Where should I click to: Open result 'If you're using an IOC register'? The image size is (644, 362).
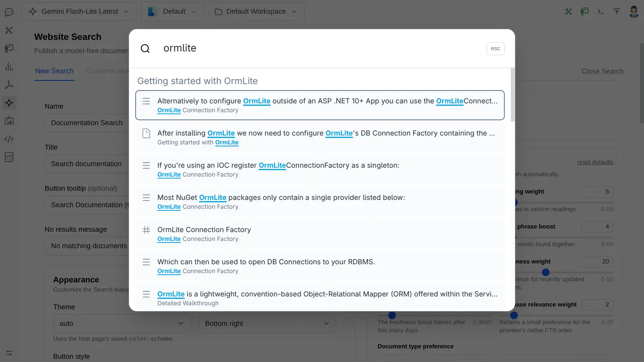pyautogui.click(x=320, y=169)
